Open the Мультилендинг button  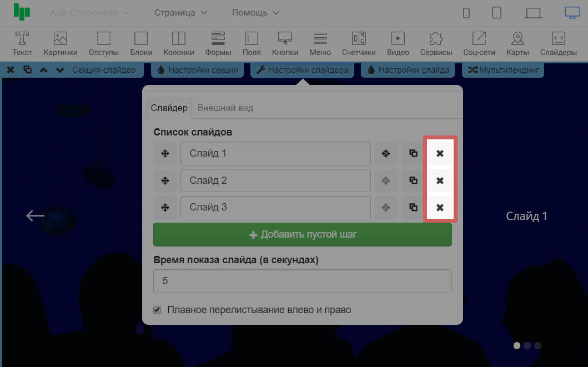(503, 70)
